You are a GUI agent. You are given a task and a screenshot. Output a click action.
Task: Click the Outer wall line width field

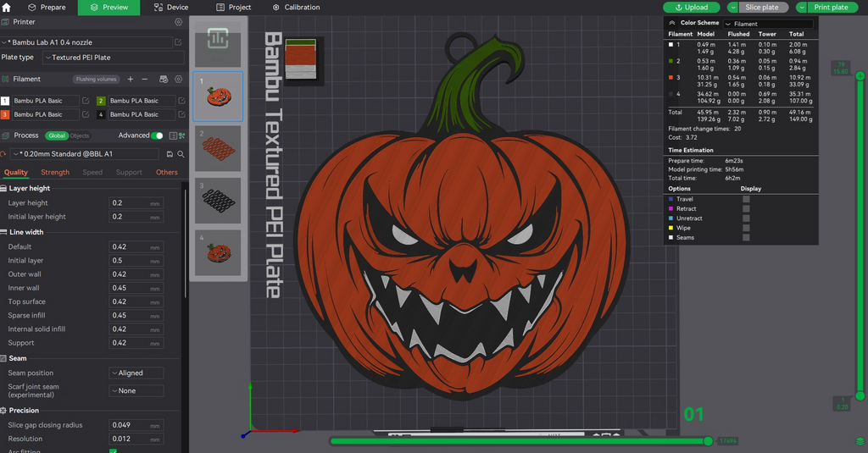pos(136,274)
